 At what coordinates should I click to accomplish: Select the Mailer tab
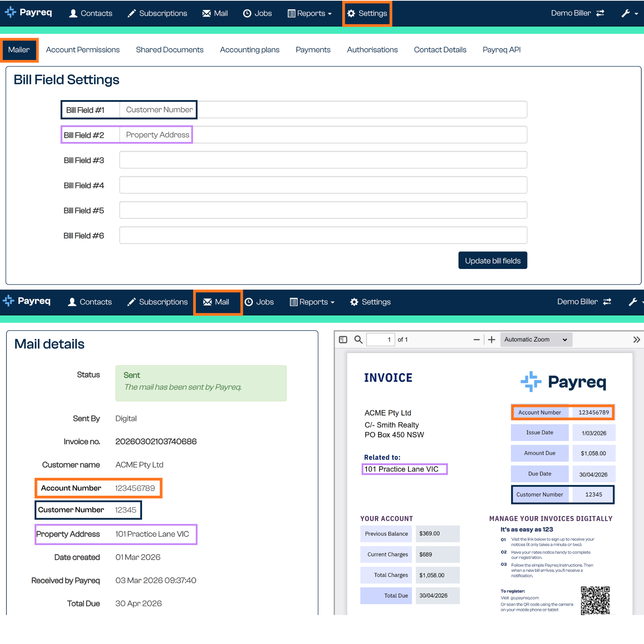point(19,50)
